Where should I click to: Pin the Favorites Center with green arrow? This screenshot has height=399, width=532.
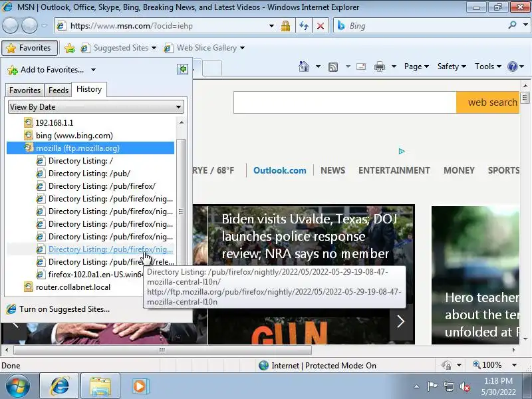[182, 69]
